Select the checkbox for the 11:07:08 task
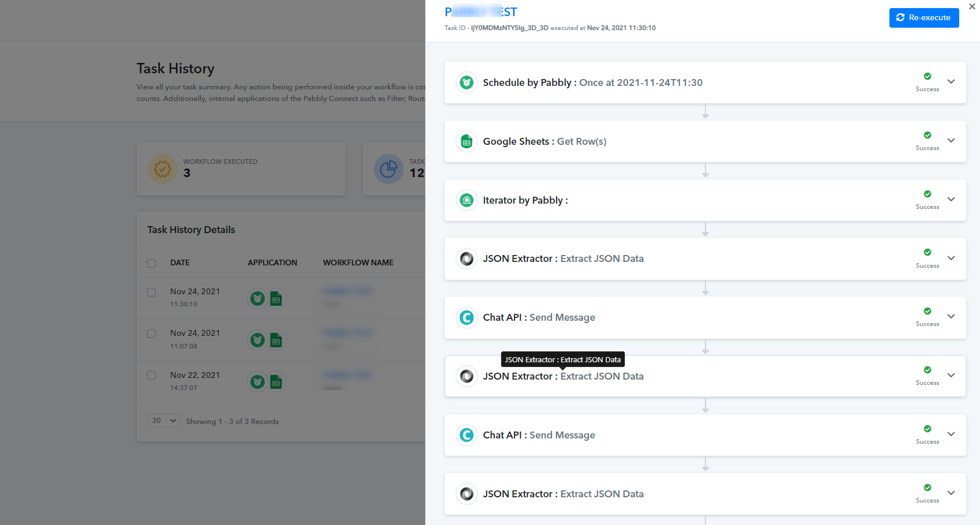 tap(152, 333)
